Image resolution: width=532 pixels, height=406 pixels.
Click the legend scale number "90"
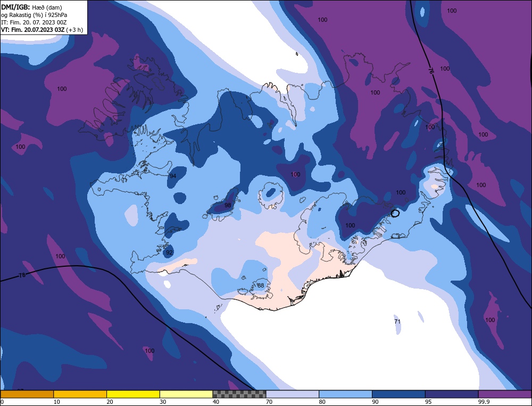tap(375, 402)
